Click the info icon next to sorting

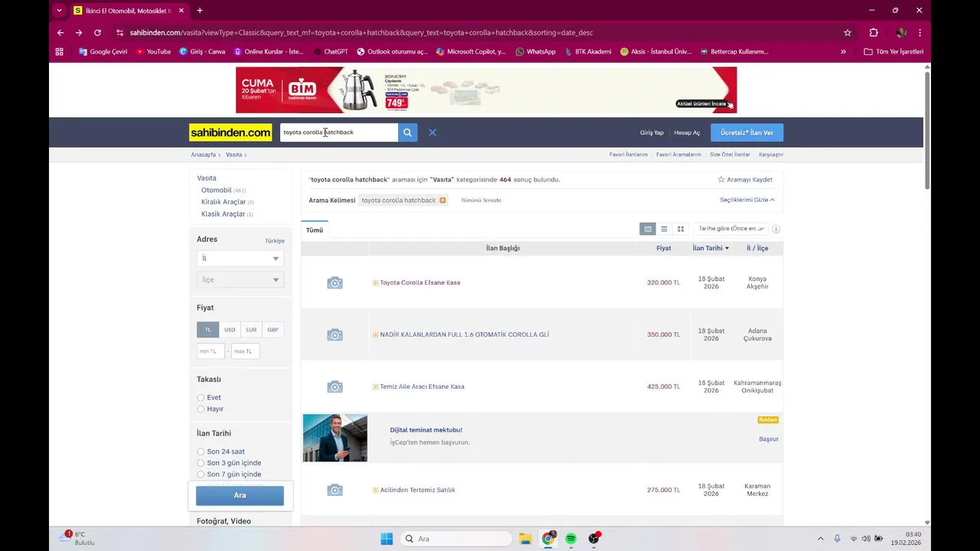776,229
